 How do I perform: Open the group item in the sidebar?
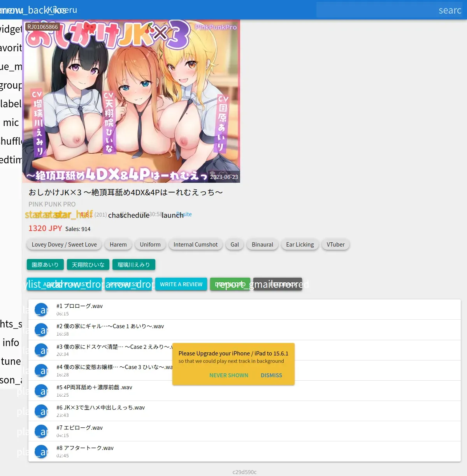(11, 85)
